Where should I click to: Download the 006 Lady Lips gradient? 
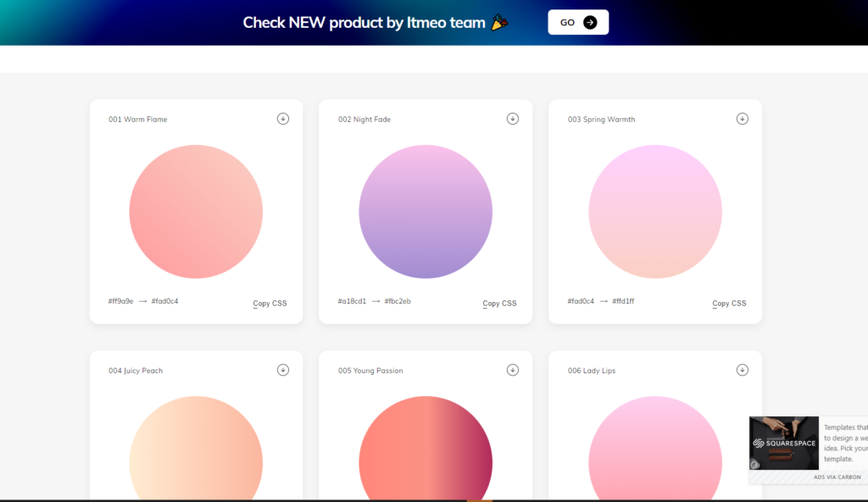tap(743, 370)
